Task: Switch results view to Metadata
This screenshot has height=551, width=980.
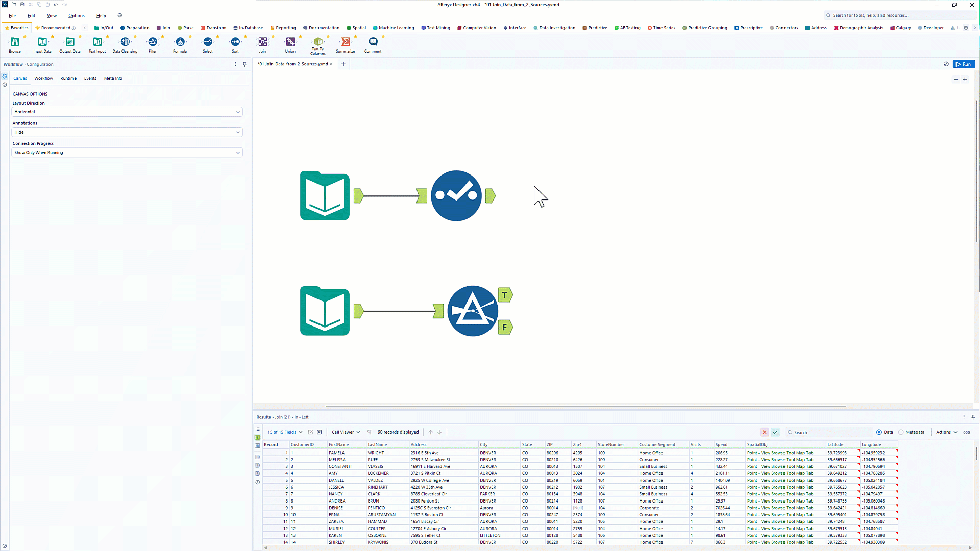Action: coord(901,432)
